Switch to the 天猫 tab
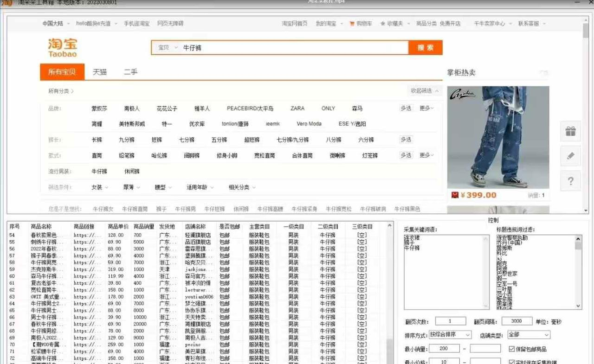Image resolution: width=594 pixels, height=364 pixels. tap(100, 72)
